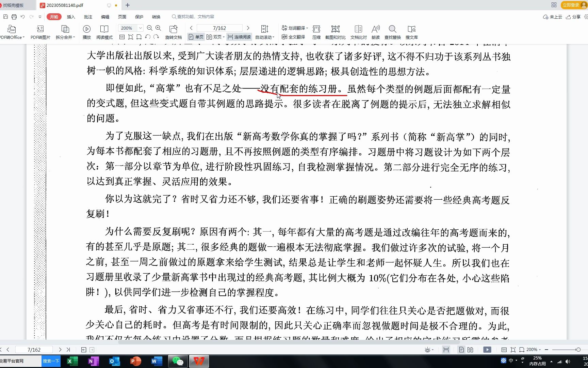Expand the quick access toolbar dropdown
Viewport: 588px width, 368px height.
40,17
